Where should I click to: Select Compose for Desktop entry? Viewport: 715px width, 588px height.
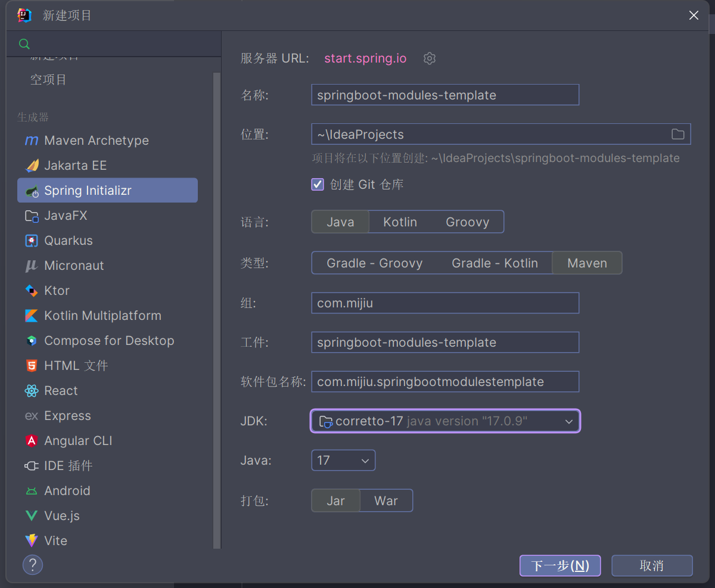pyautogui.click(x=108, y=341)
